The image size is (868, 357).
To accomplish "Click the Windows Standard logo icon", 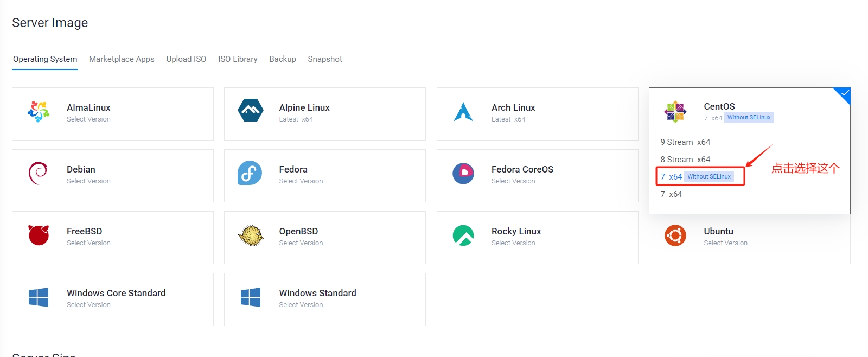I will point(251,297).
